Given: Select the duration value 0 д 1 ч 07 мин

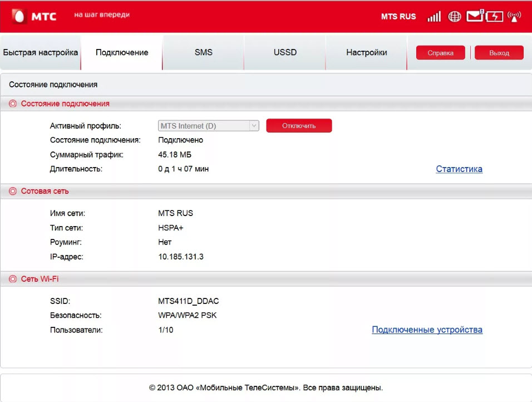Looking at the screenshot, I should coord(183,169).
